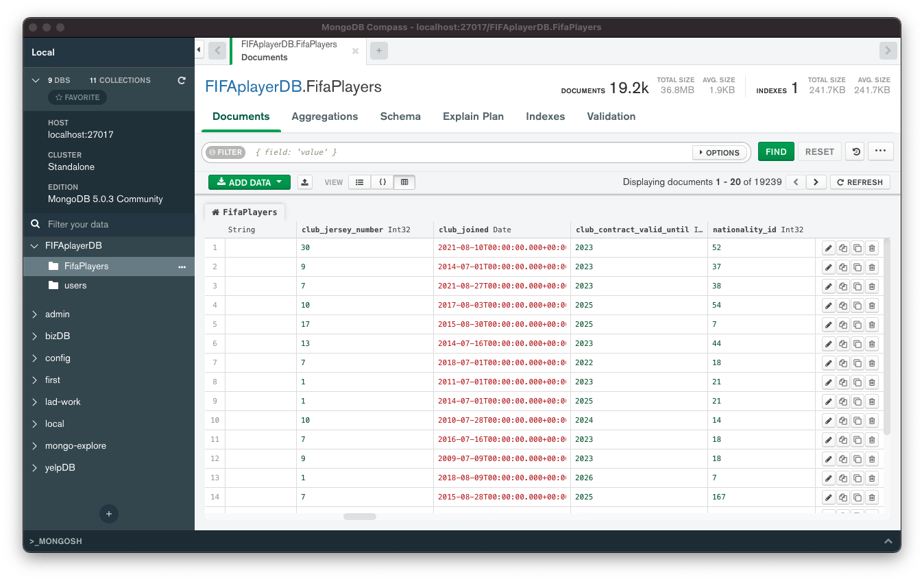Switch to JSON view
The height and width of the screenshot is (581, 924).
[x=382, y=182]
